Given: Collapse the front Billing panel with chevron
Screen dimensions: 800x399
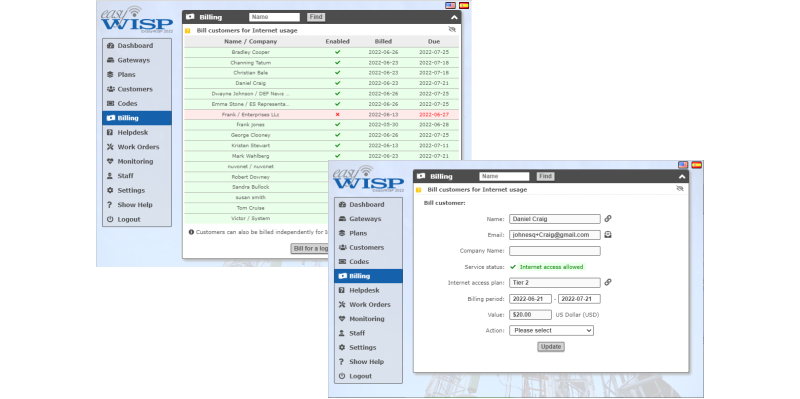Looking at the screenshot, I should click(682, 177).
